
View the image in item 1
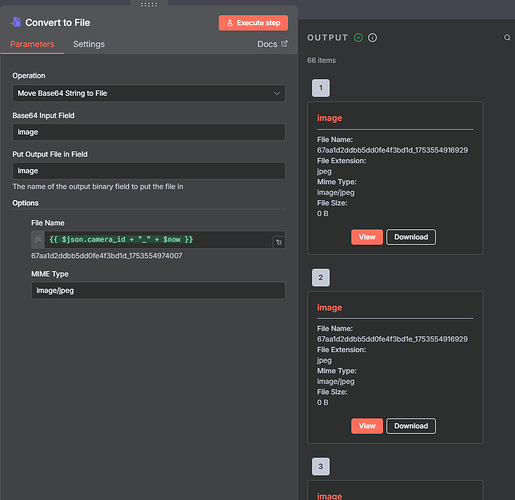[x=367, y=237]
